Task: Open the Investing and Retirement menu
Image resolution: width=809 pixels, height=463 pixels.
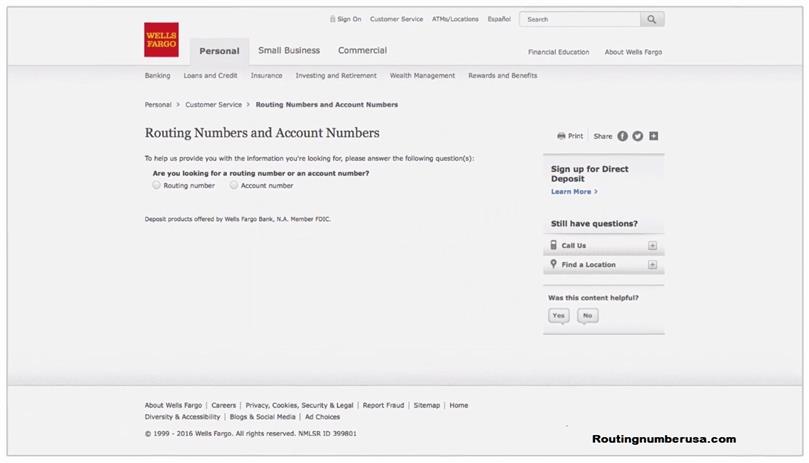Action: [336, 75]
